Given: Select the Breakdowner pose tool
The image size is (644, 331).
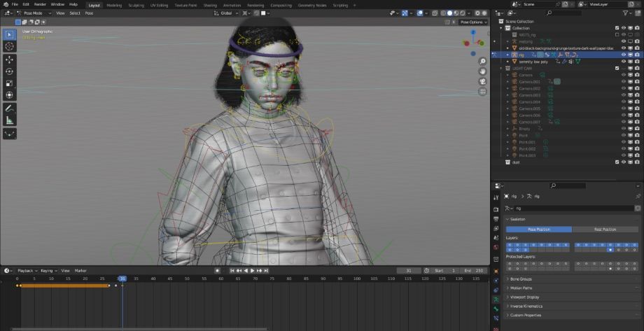Looking at the screenshot, I should pos(9,134).
